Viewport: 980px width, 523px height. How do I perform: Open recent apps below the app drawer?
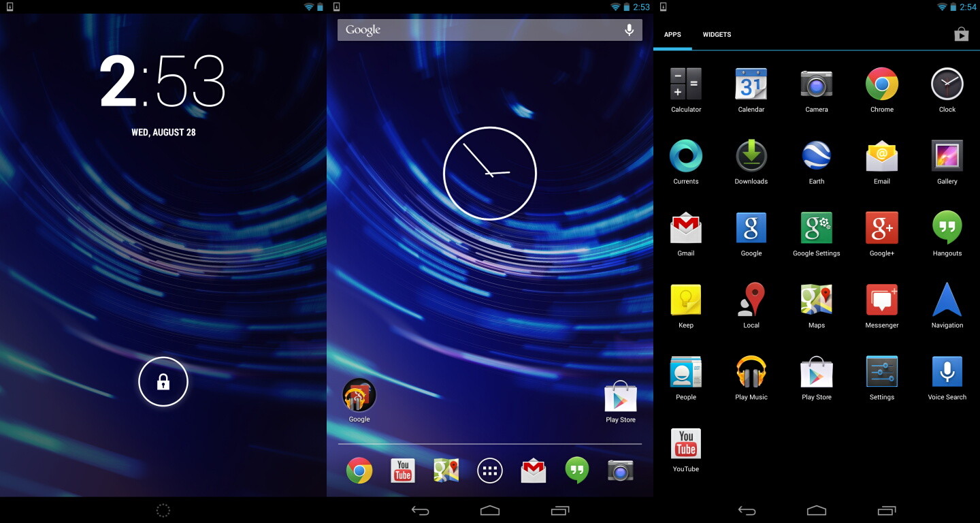click(887, 510)
